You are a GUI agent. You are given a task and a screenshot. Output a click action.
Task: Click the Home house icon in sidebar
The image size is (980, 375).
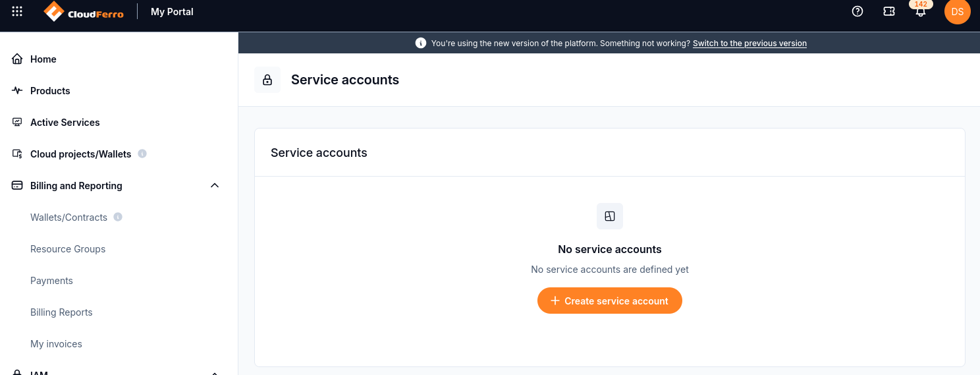18,59
